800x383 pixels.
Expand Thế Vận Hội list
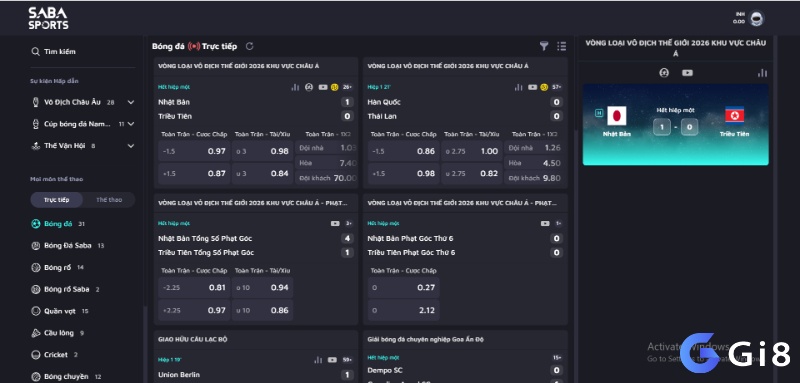tap(131, 146)
